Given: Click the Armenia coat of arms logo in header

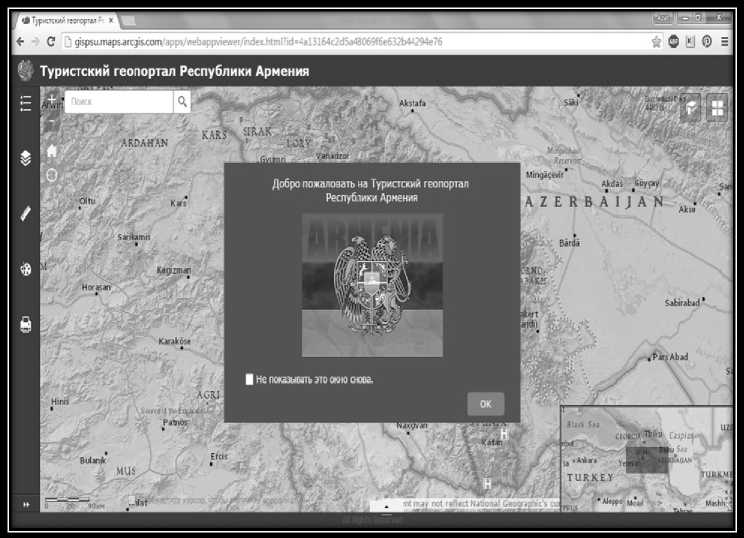Looking at the screenshot, I should tap(26, 71).
